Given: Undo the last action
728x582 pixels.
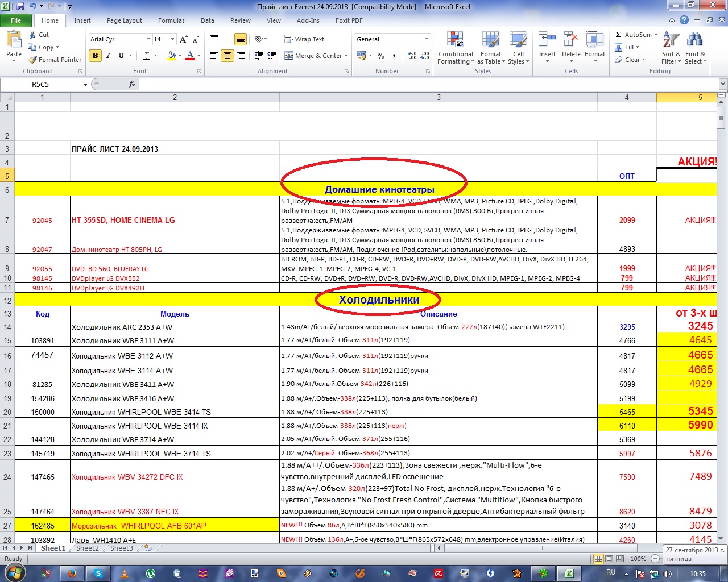Looking at the screenshot, I should (x=33, y=7).
